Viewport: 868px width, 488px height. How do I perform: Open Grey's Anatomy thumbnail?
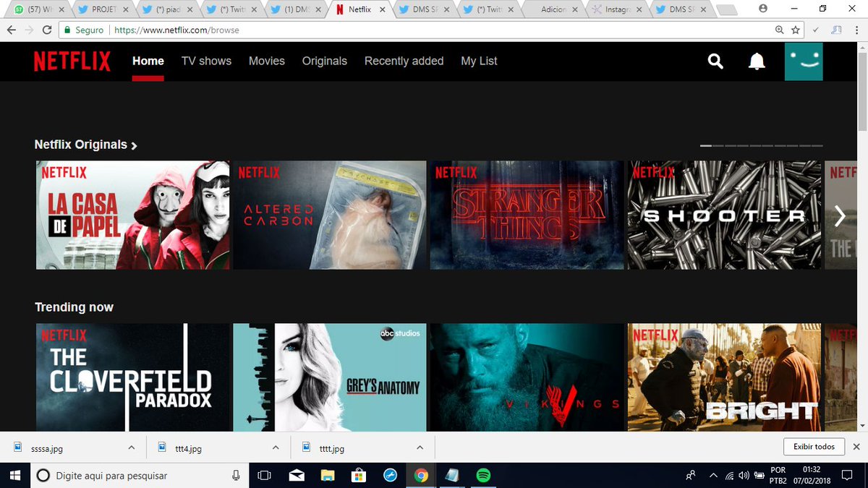[330, 377]
